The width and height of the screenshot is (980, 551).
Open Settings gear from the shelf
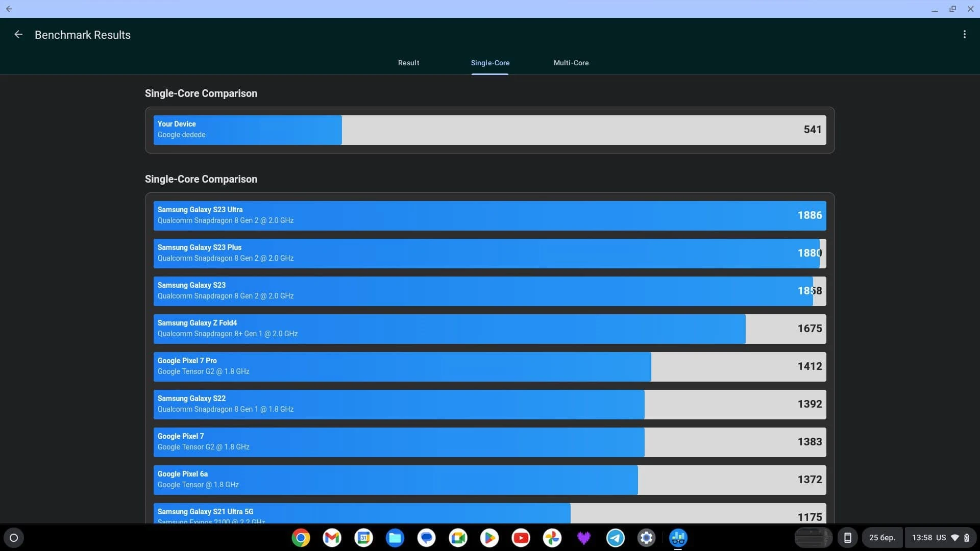click(646, 538)
